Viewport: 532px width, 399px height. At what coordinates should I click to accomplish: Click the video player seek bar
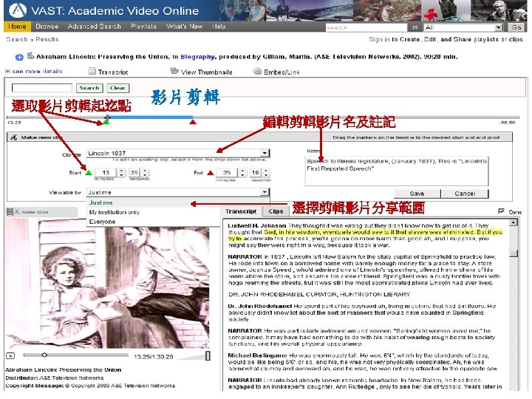[x=76, y=355]
